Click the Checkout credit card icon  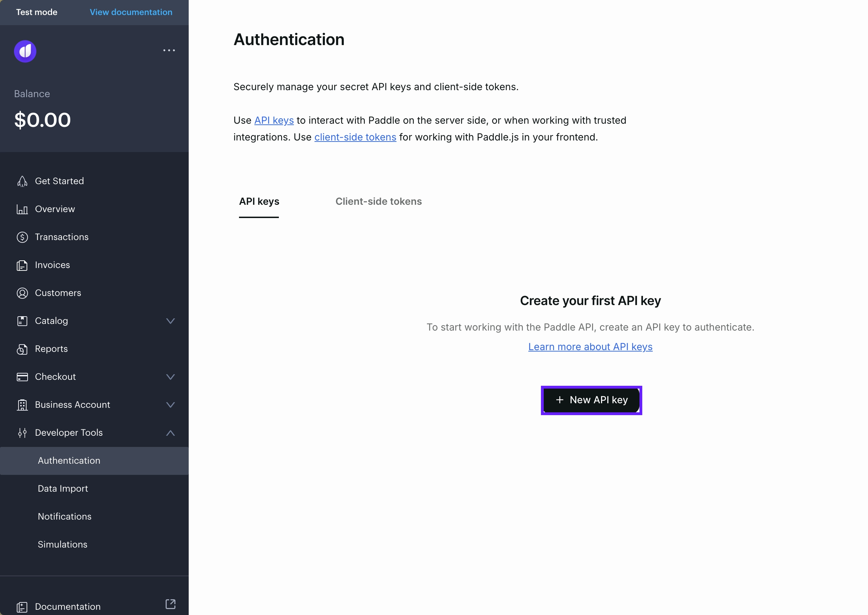point(22,377)
